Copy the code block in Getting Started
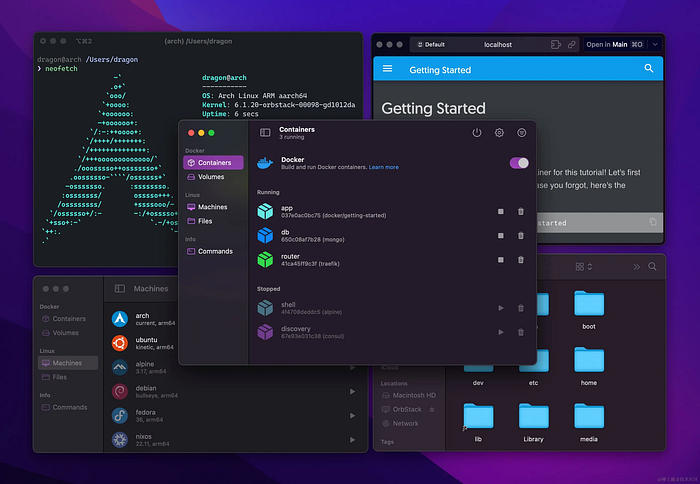The height and width of the screenshot is (484, 700). (653, 222)
